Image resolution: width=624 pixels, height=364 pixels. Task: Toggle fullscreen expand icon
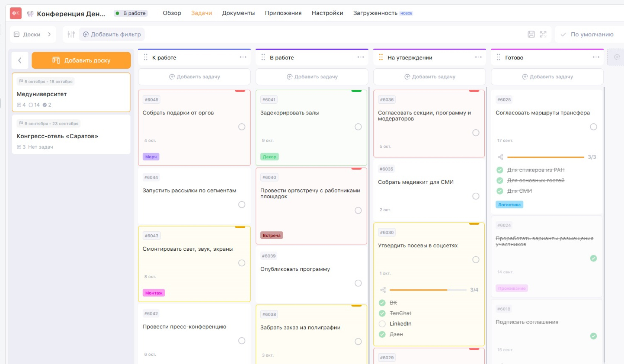click(543, 34)
